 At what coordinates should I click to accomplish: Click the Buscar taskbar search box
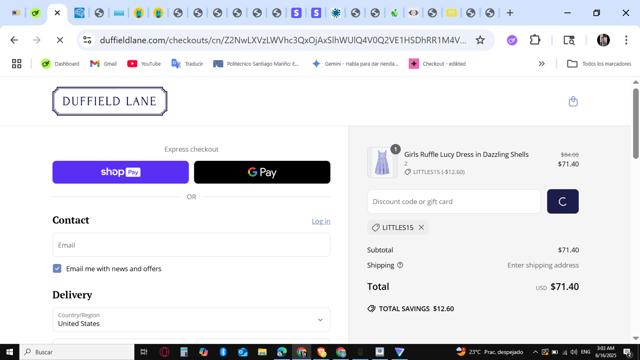pos(77,352)
